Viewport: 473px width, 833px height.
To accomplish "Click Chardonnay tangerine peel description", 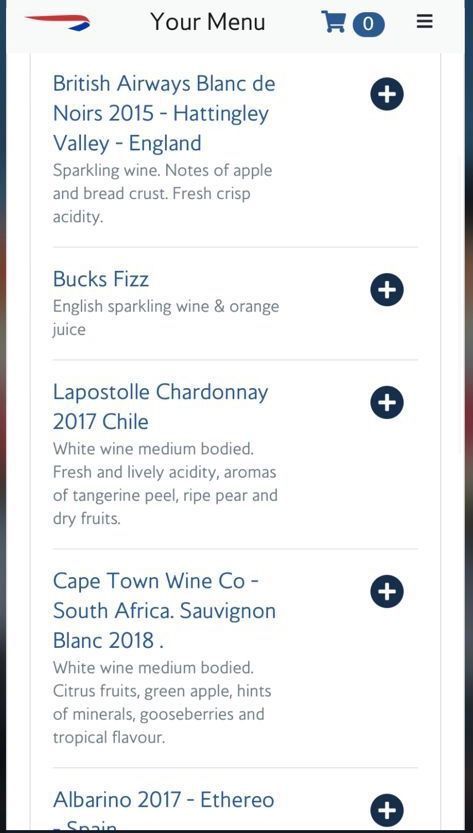I will click(x=165, y=483).
